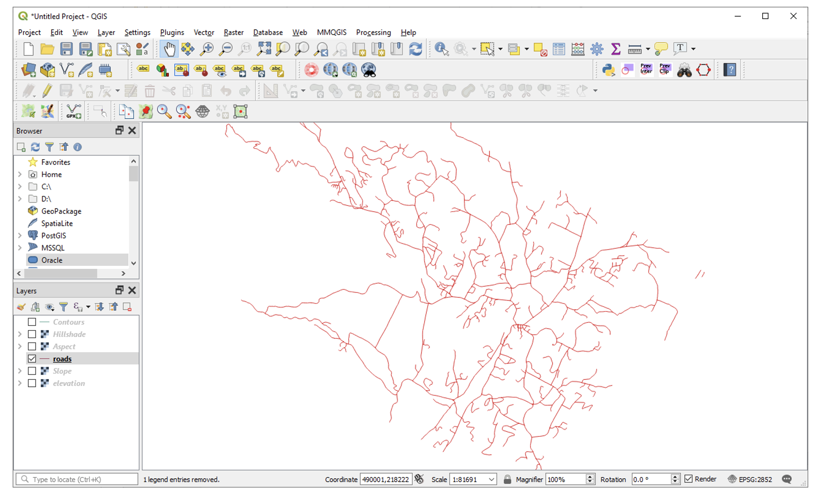Open project with the folder icon

[47, 49]
